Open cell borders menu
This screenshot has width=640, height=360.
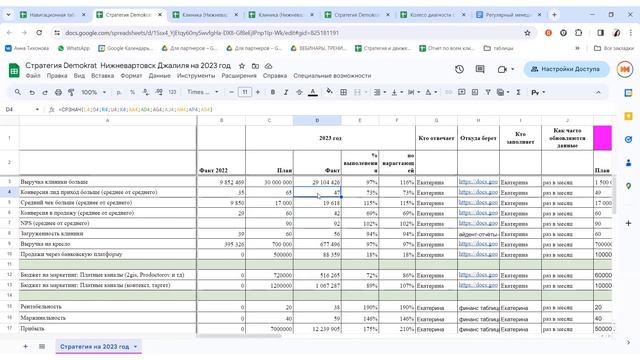point(344,93)
